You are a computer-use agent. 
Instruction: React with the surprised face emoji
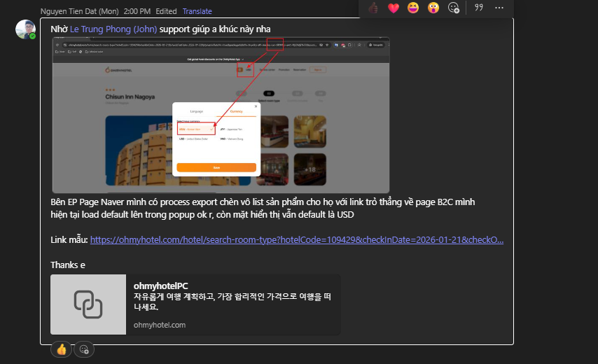click(433, 8)
